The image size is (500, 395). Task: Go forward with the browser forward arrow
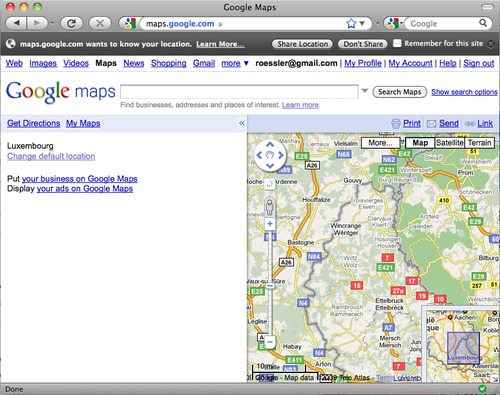(x=38, y=23)
